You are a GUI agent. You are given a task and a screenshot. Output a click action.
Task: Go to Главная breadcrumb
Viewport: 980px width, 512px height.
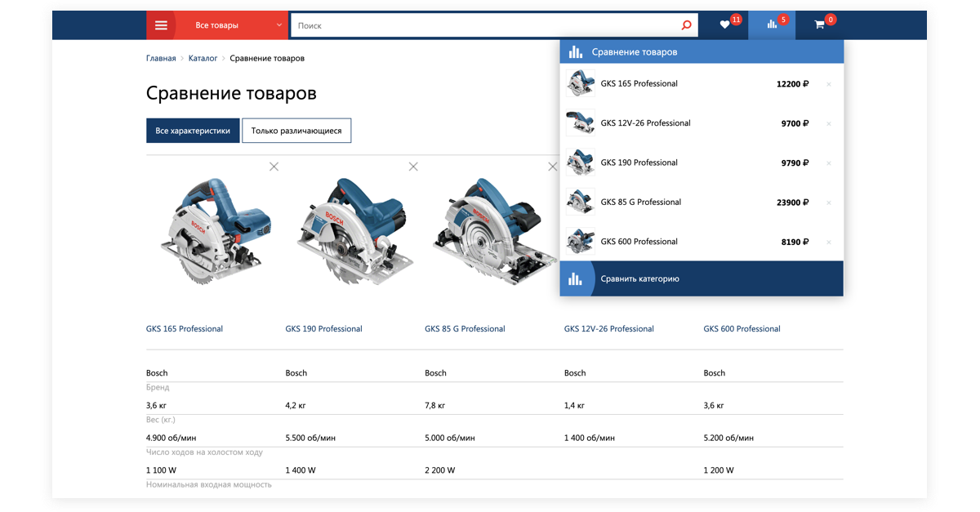tap(161, 59)
